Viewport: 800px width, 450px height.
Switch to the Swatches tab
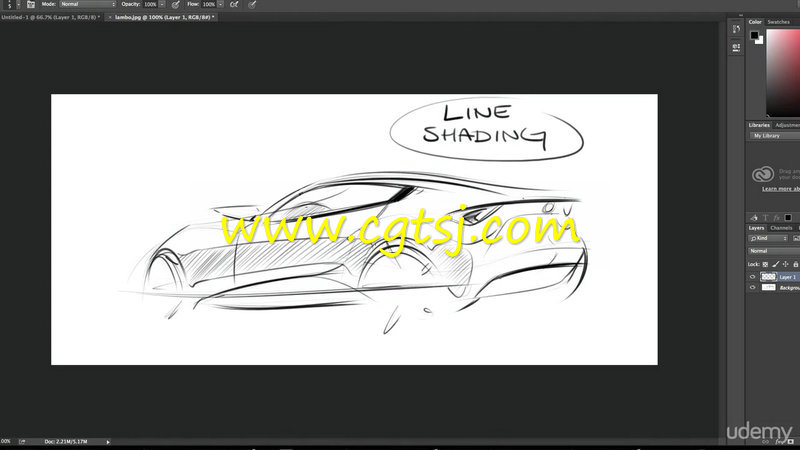click(779, 22)
